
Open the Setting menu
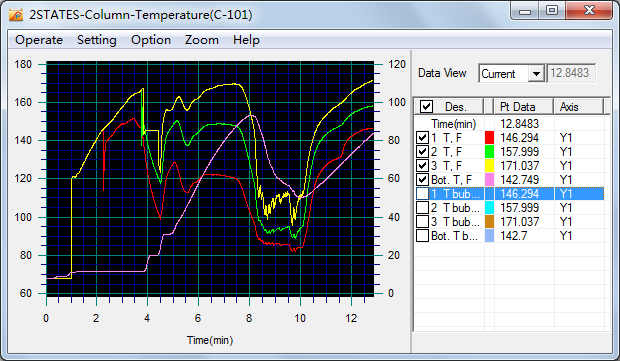point(96,40)
